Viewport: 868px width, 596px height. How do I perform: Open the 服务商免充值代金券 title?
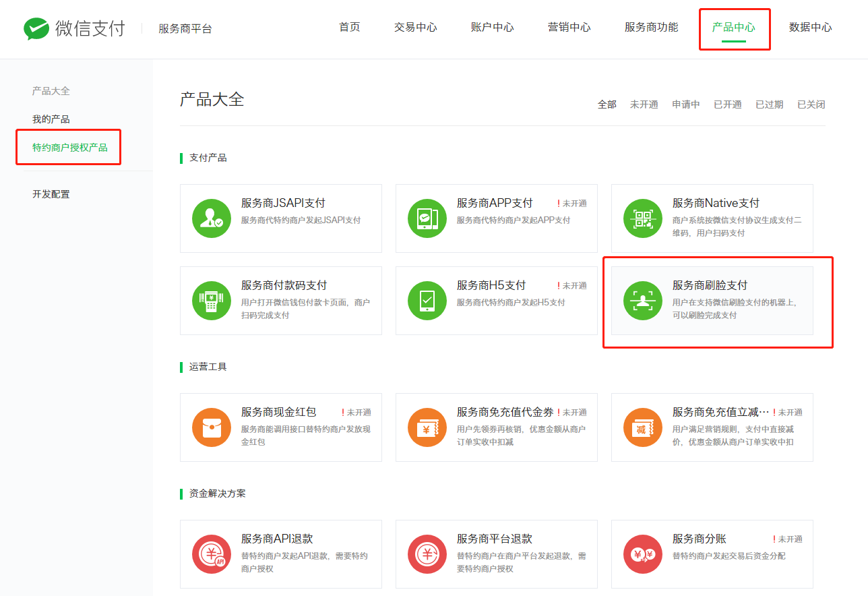click(505, 412)
